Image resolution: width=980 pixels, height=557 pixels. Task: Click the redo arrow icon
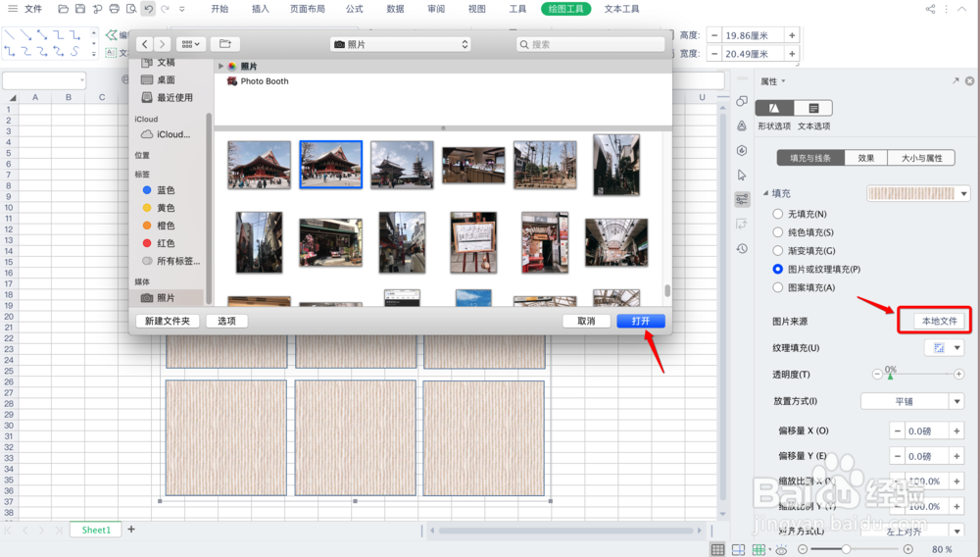tap(165, 9)
